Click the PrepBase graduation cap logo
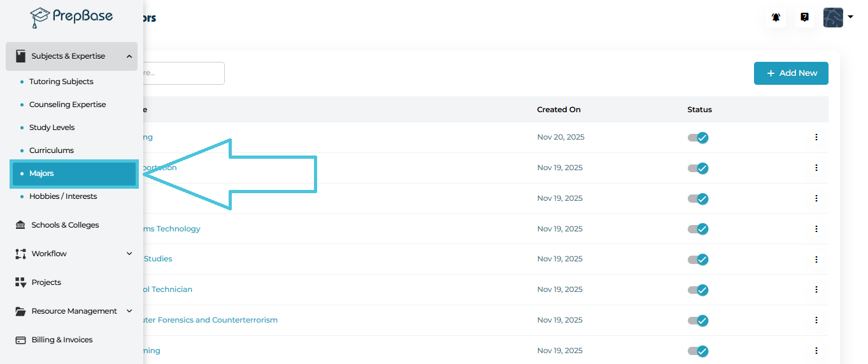Viewport: 868px width, 364px height. pos(40,17)
